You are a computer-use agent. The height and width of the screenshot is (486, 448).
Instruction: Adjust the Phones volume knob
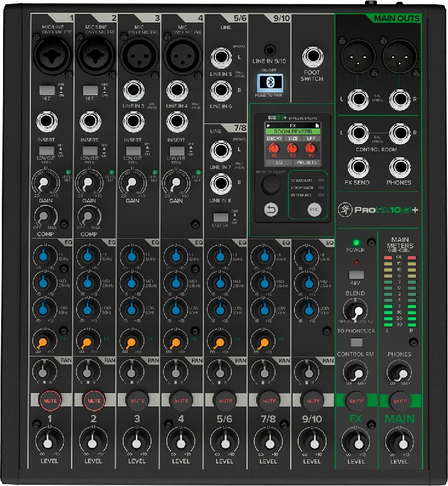coord(400,373)
